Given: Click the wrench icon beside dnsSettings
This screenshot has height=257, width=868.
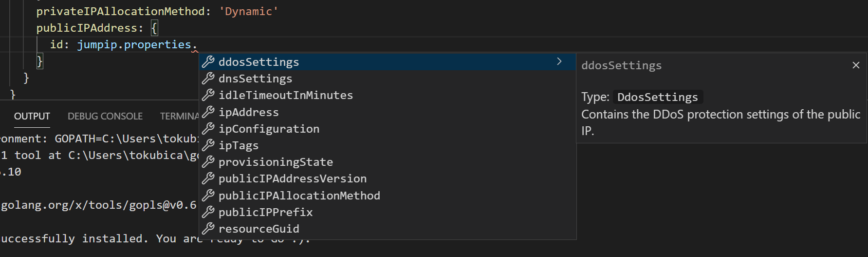Looking at the screenshot, I should tap(208, 79).
